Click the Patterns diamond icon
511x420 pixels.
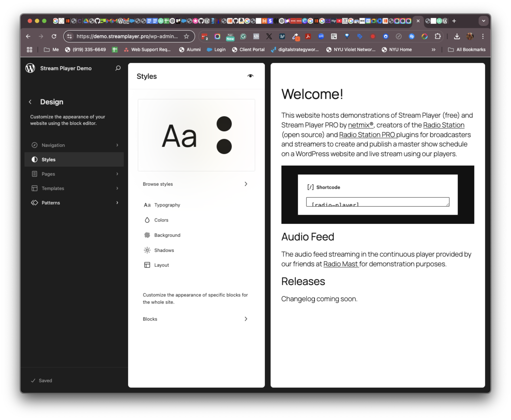pyautogui.click(x=35, y=203)
